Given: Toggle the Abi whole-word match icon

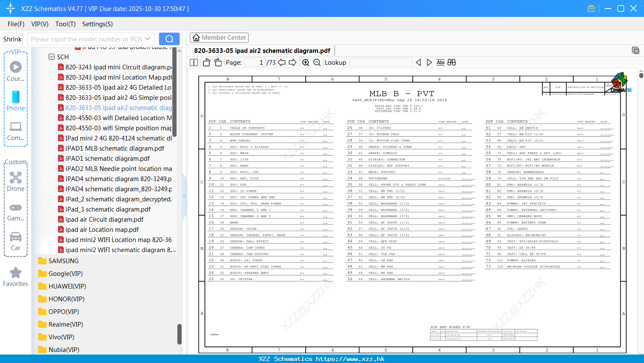Looking at the screenshot, I should 441,63.
